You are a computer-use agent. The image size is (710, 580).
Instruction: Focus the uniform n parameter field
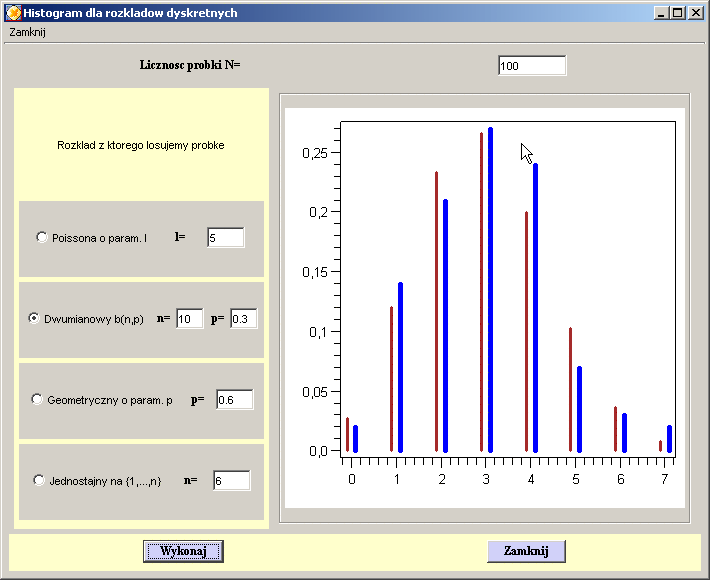(231, 480)
